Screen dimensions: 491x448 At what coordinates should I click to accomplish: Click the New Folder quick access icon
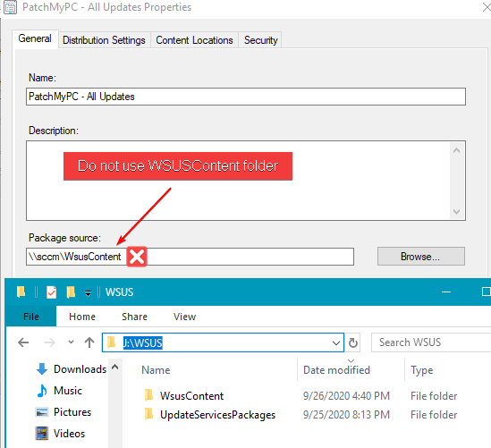(x=71, y=292)
